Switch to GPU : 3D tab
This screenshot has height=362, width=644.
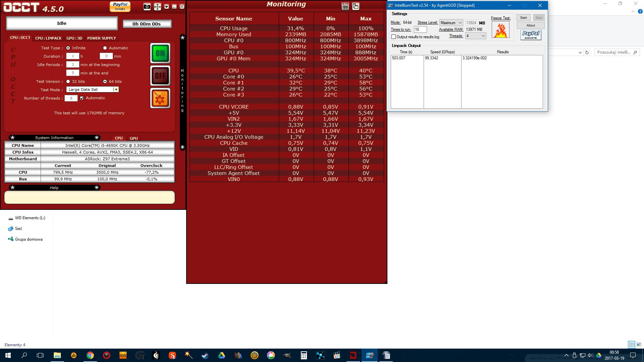pos(74,38)
